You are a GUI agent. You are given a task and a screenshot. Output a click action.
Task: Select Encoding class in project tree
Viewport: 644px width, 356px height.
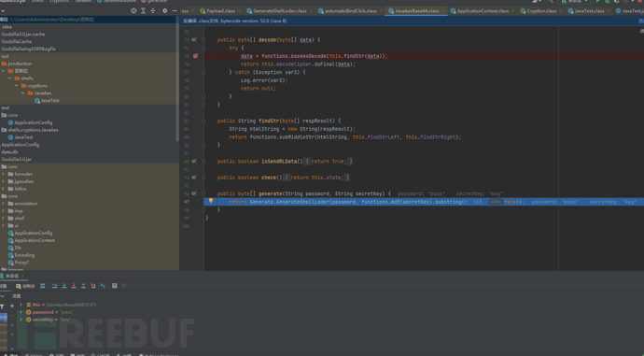pos(21,255)
